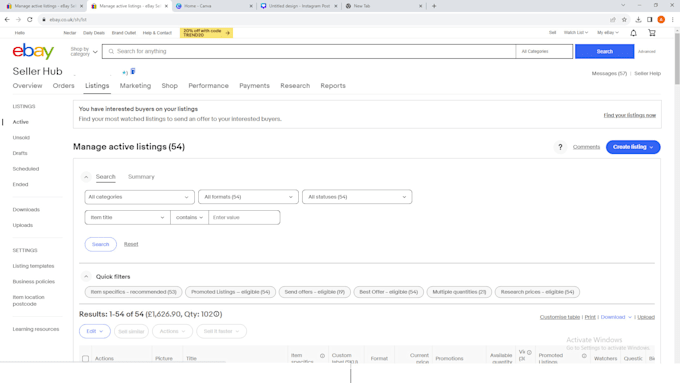Viewport: 680px width, 383px height.
Task: Open the Performance tab
Action: [208, 86]
